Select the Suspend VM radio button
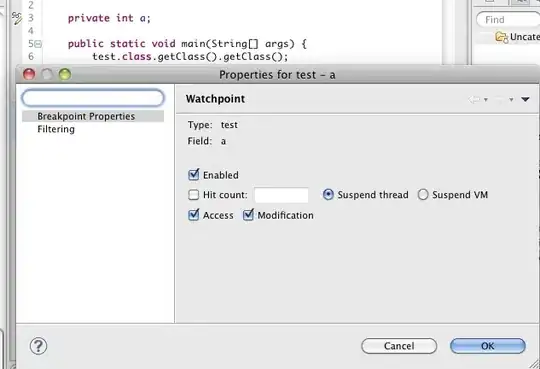This screenshot has width=540, height=369. tap(423, 195)
